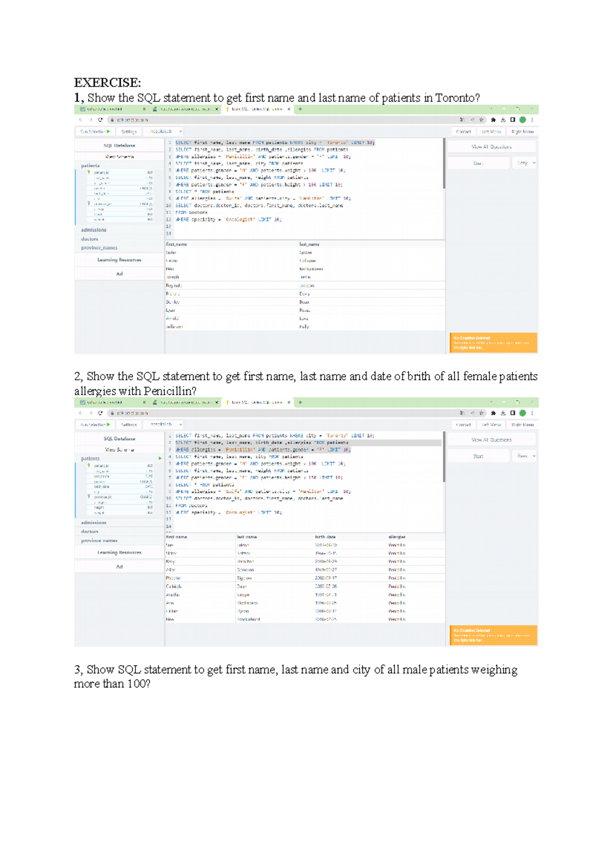Viewport: 613px width, 868px height.
Task: Click browser reload icon in question 1 screenshot
Action: [100, 120]
